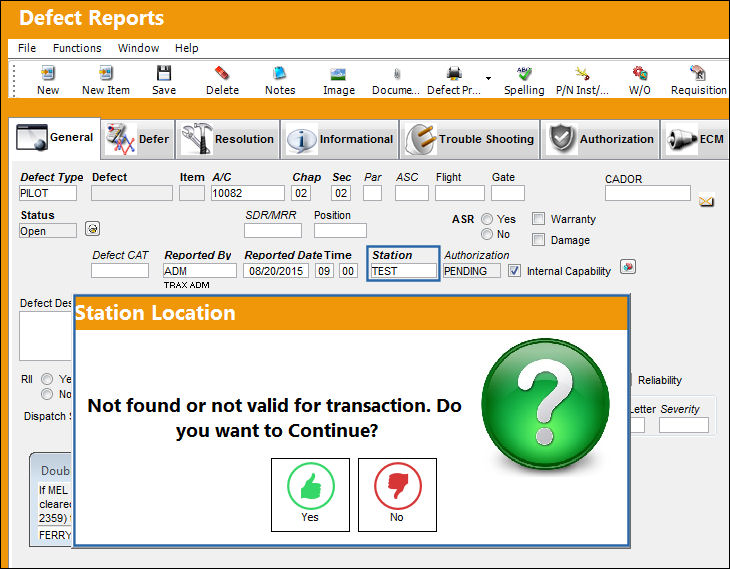730x569 pixels.
Task: Click the CADOR input field
Action: pyautogui.click(x=648, y=193)
